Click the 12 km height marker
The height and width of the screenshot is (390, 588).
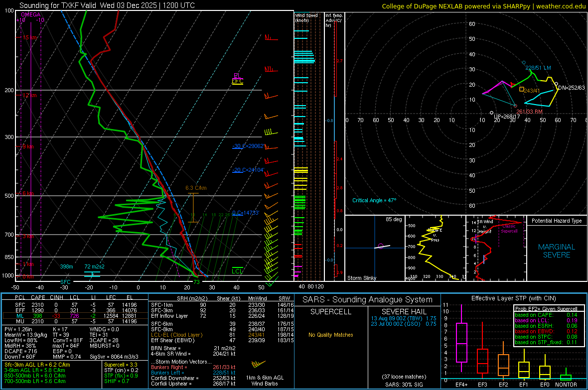pyautogui.click(x=29, y=95)
